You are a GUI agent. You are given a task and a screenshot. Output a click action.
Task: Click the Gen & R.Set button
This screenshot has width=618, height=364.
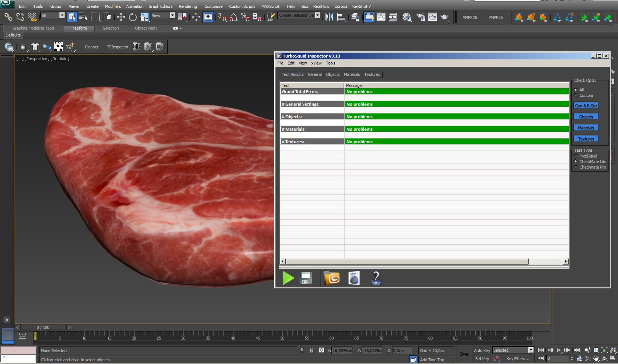[586, 106]
